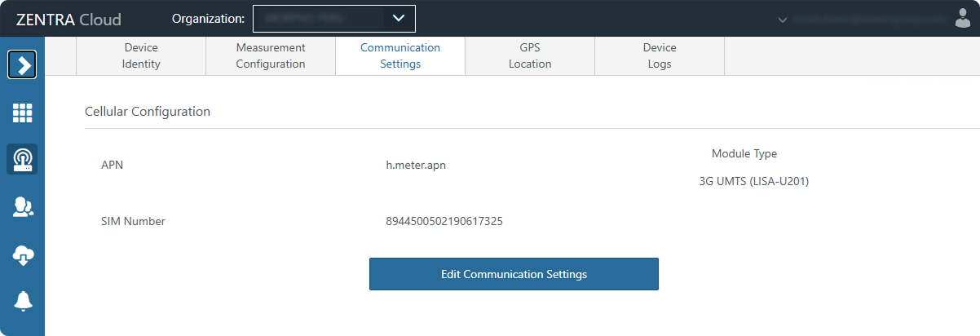Click the ZENTRA Cloud logo

click(68, 19)
